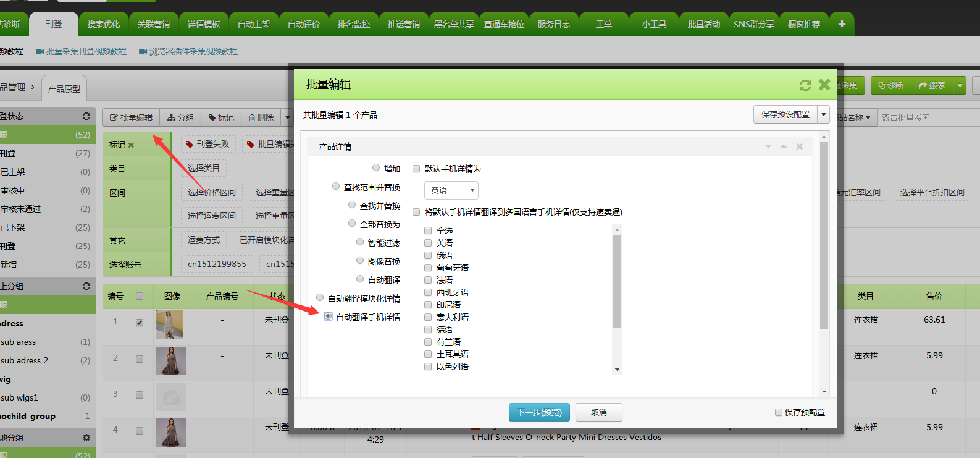Click the plus tab to add a module
The image size is (980, 458).
(842, 24)
